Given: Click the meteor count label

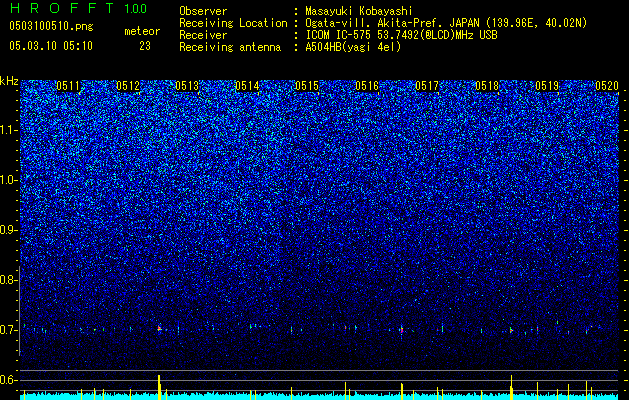Looking at the screenshot, I should tap(142, 31).
